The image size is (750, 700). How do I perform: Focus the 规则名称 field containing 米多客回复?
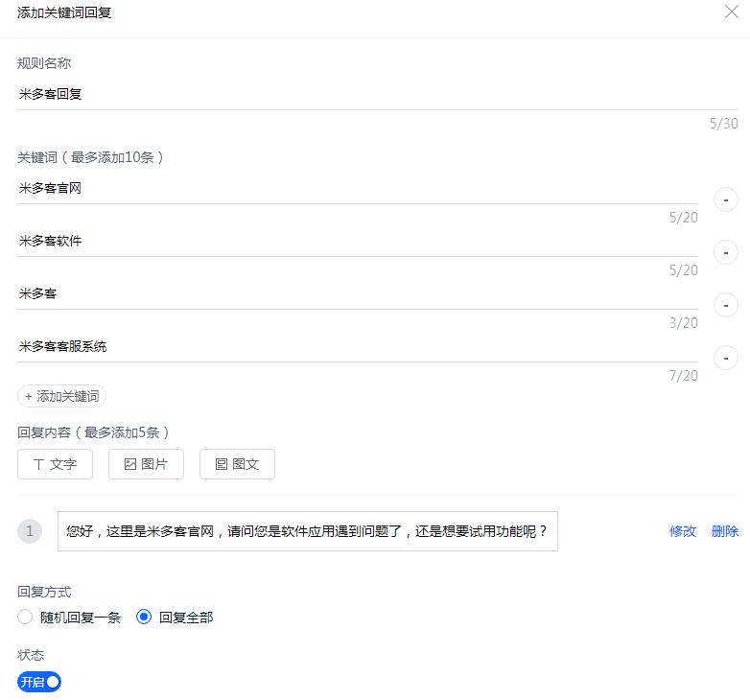coord(377,94)
